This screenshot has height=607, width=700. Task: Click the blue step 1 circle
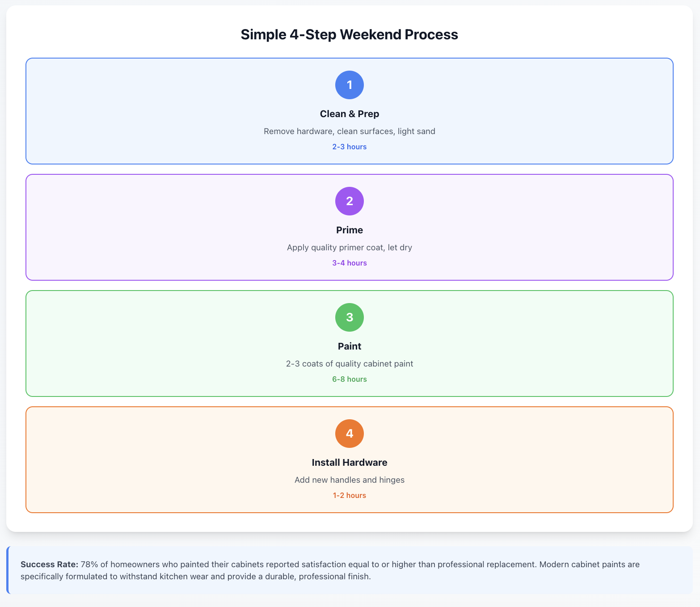pos(350,85)
